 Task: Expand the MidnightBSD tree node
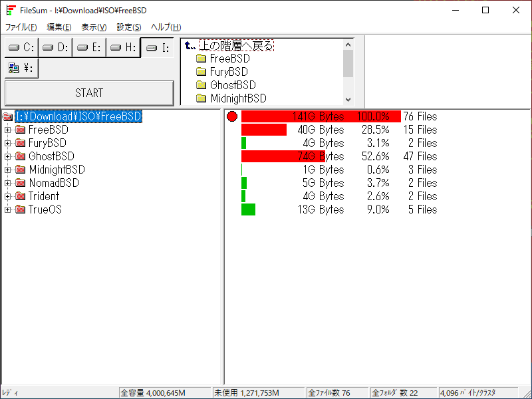point(7,170)
